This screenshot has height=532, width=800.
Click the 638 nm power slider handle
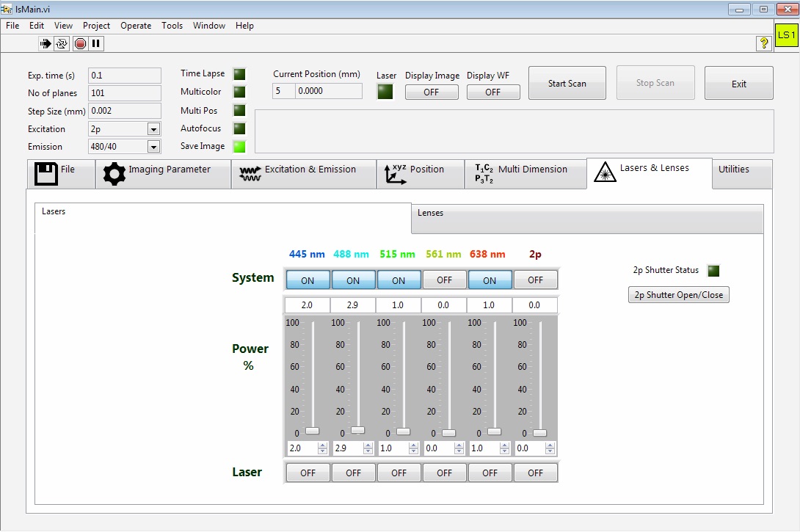[494, 431]
